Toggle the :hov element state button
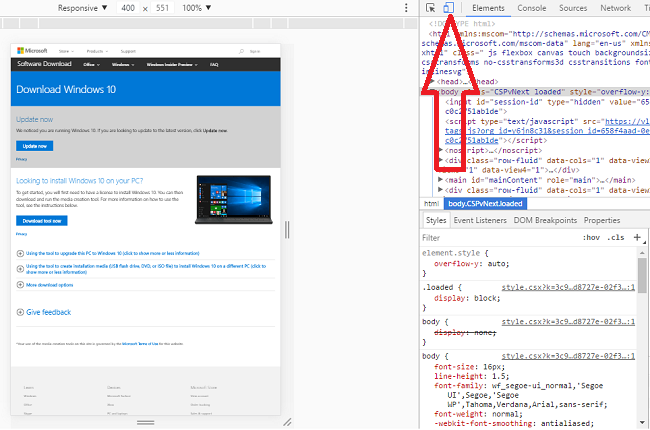The width and height of the screenshot is (650, 430). pyautogui.click(x=591, y=238)
